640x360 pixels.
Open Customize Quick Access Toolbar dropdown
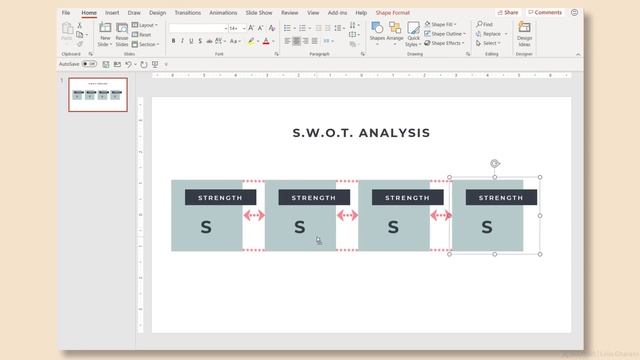coord(166,64)
